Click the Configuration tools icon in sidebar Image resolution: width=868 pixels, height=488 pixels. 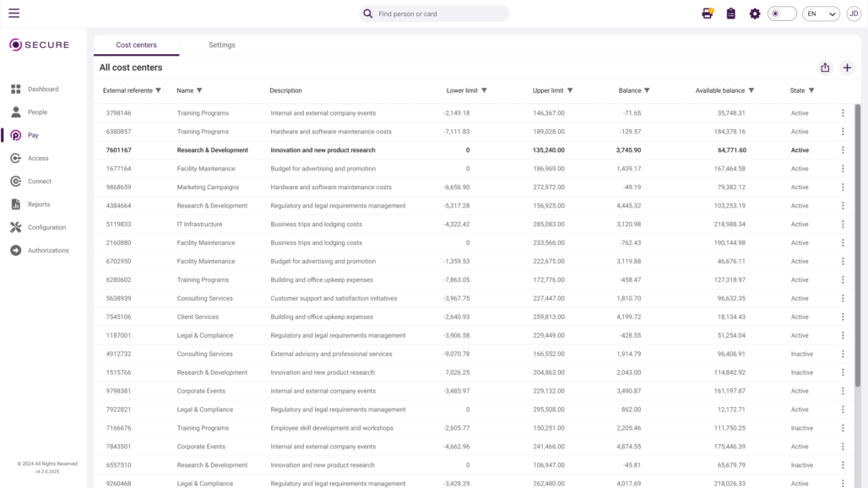(x=15, y=227)
